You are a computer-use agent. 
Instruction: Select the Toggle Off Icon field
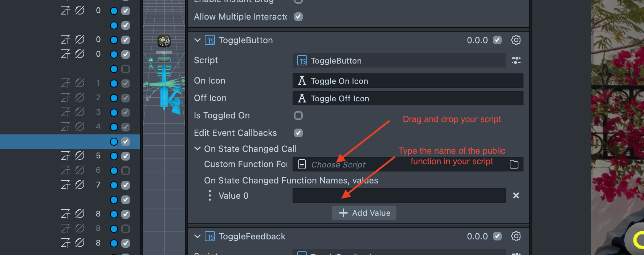tap(408, 98)
